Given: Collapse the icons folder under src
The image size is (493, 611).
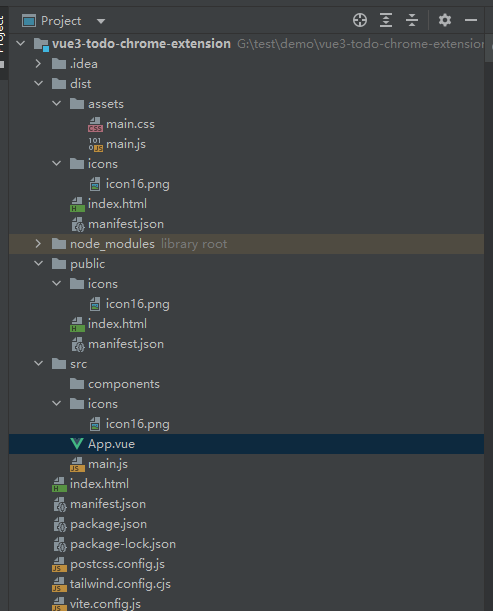Looking at the screenshot, I should [57, 404].
